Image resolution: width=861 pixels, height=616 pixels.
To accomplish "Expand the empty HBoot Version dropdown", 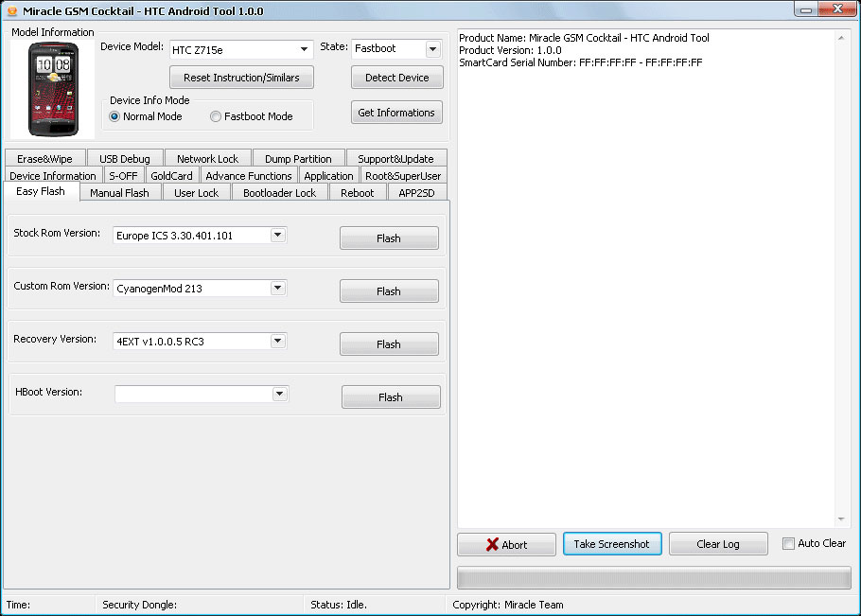I will (279, 394).
